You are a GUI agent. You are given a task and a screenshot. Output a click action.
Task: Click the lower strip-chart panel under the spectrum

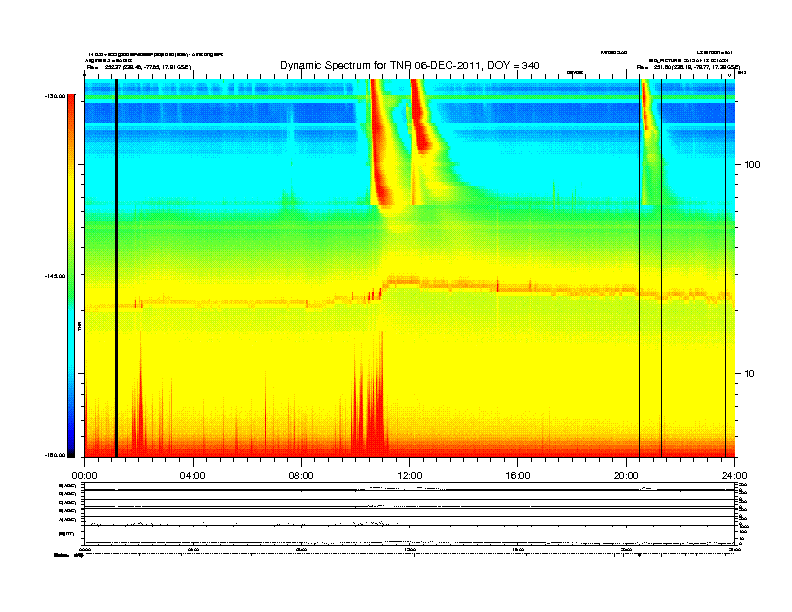[409, 514]
